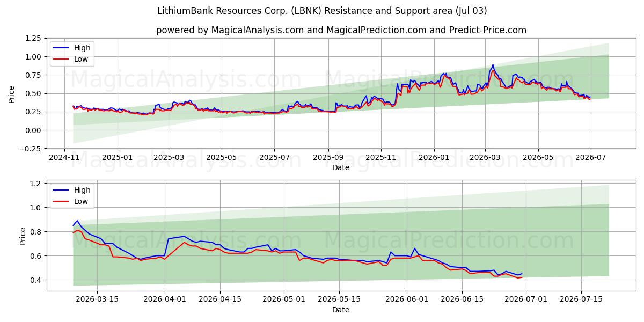Click the '2026-07-15' date tick label

tap(582, 300)
